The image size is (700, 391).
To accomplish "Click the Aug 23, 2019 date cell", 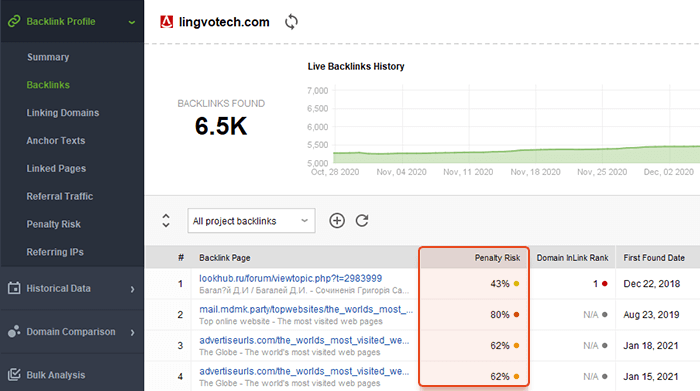I will 651,315.
